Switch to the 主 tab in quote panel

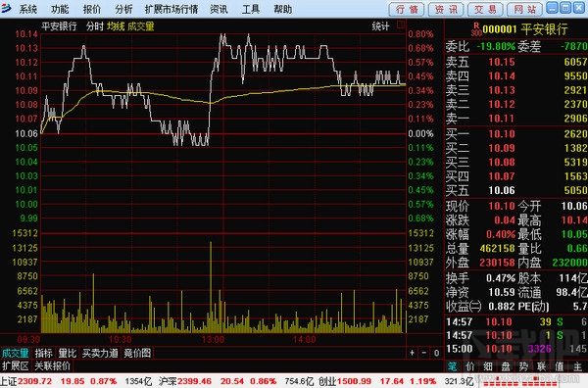point(577,366)
